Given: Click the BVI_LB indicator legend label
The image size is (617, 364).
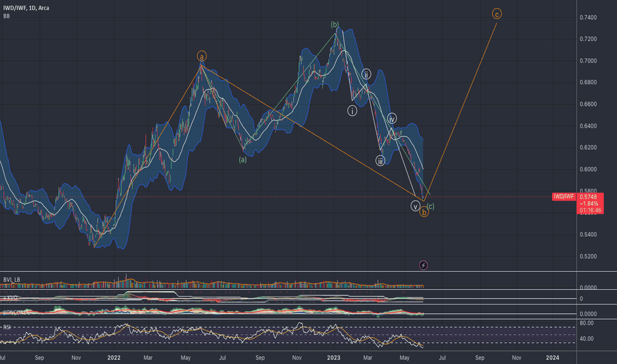Looking at the screenshot, I should pos(11,279).
